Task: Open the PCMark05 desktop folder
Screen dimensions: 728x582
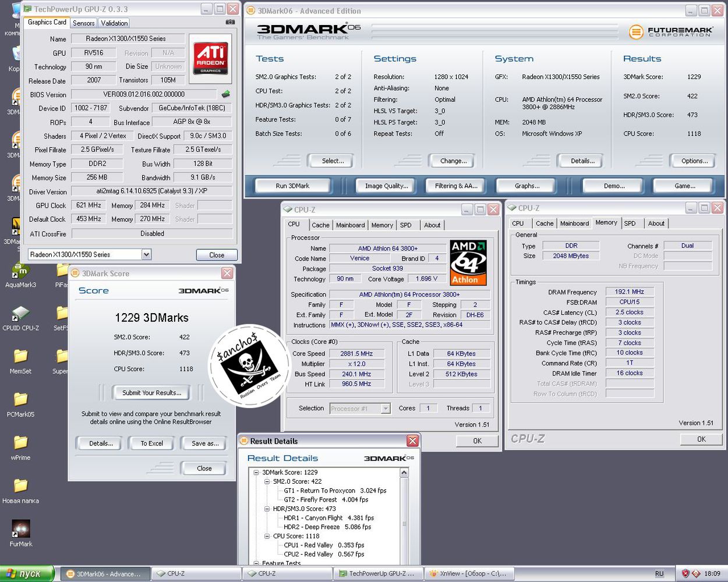Action: (21, 404)
